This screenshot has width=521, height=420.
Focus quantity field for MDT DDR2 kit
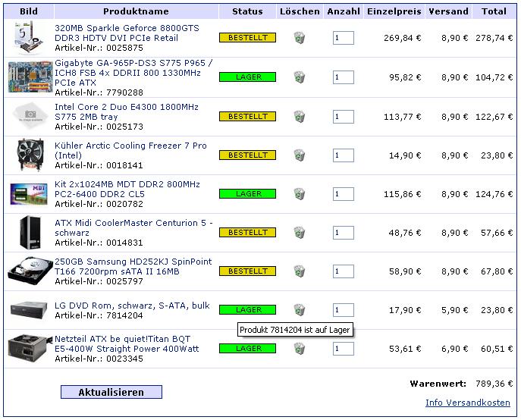(x=344, y=194)
